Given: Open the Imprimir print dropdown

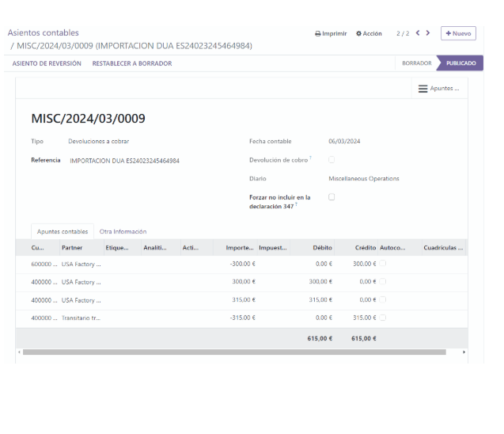Looking at the screenshot, I should point(331,34).
